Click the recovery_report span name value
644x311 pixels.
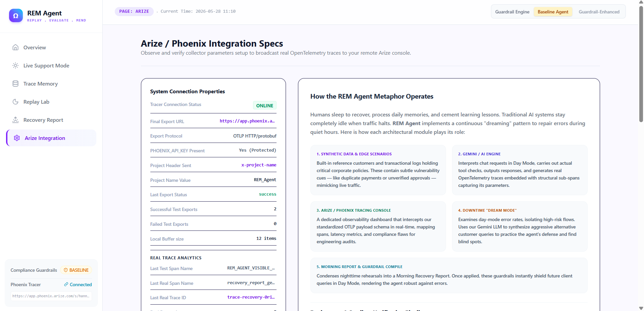click(251, 283)
